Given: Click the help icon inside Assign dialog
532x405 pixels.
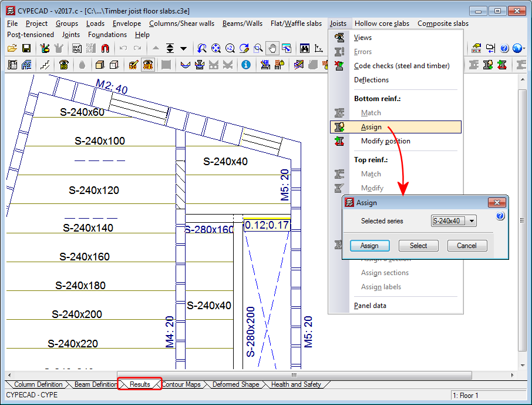Looking at the screenshot, I should pyautogui.click(x=500, y=216).
